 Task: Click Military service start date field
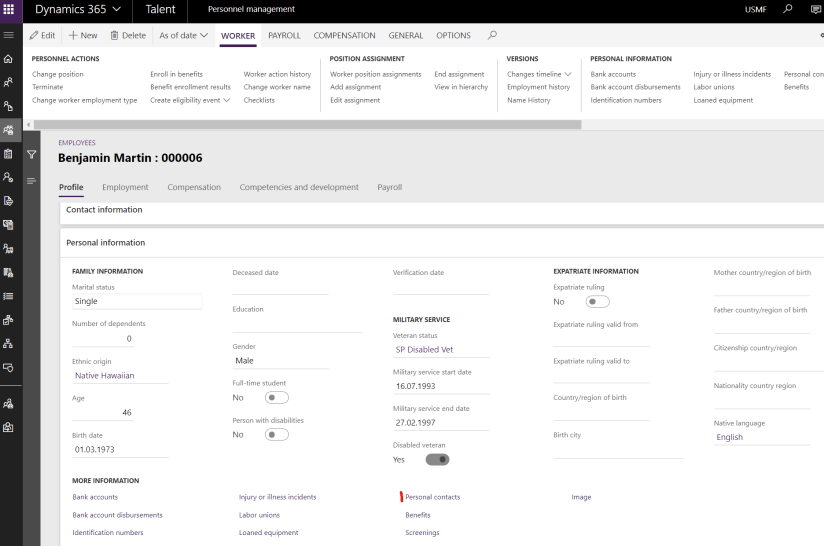[x=441, y=386]
